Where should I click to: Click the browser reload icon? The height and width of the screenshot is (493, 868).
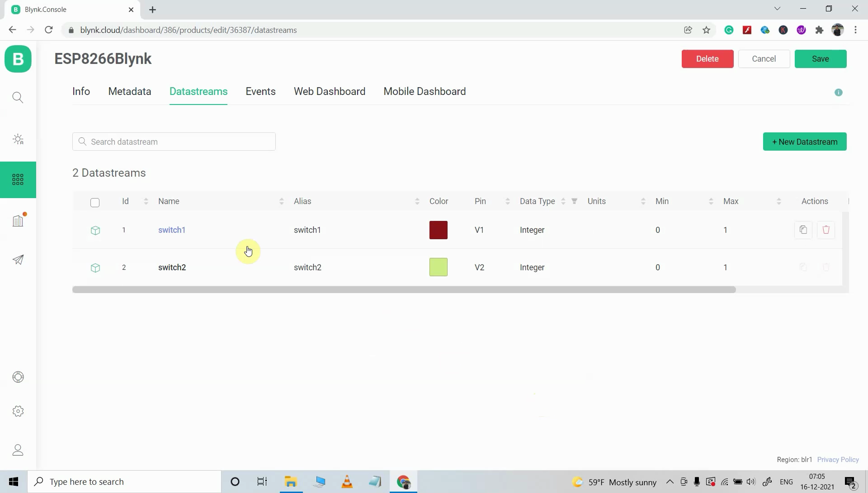(49, 30)
